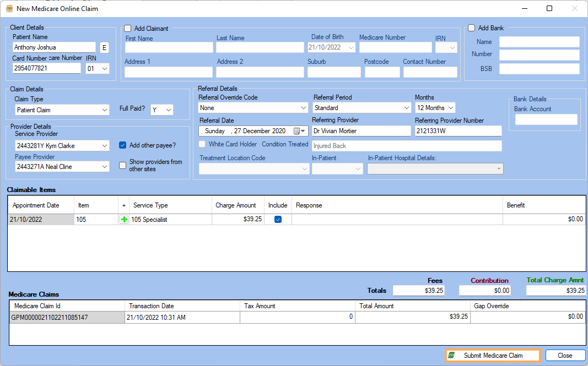
Task: Click the Address 2 field
Action: [260, 72]
